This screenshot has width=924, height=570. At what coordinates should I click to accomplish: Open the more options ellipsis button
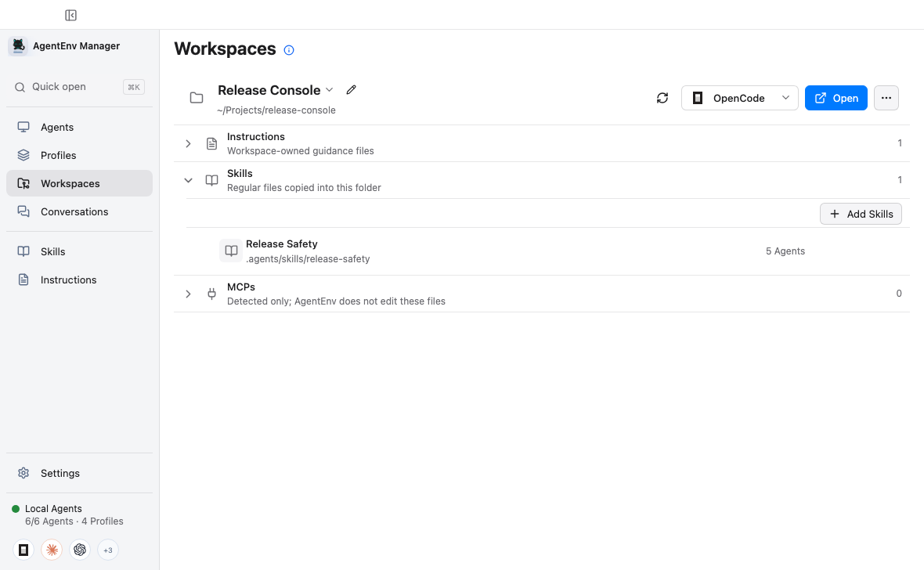click(886, 98)
